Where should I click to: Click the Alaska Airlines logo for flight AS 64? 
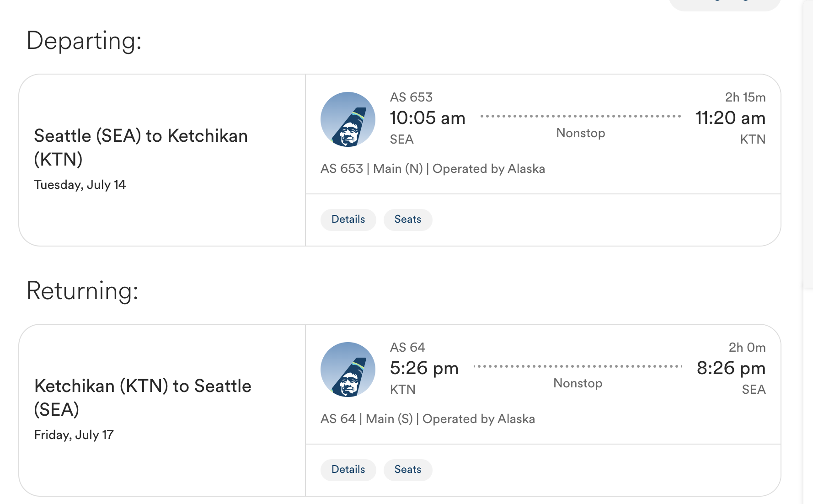pyautogui.click(x=348, y=370)
